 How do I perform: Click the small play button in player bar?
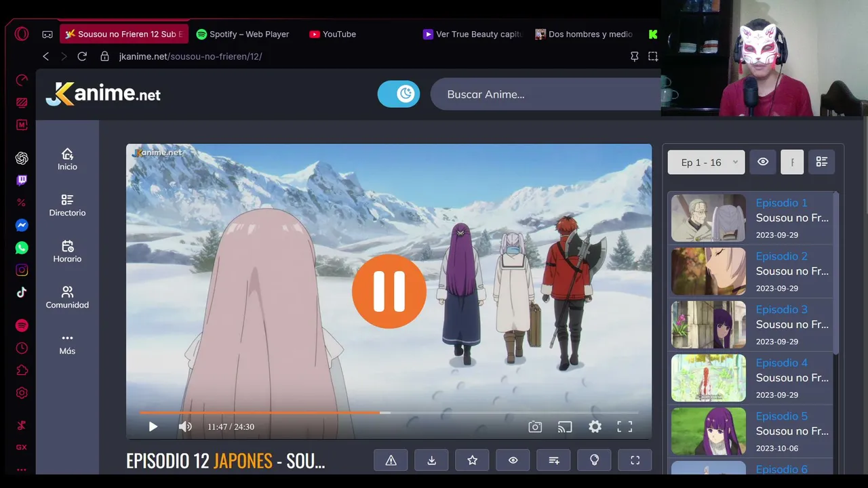pos(153,426)
